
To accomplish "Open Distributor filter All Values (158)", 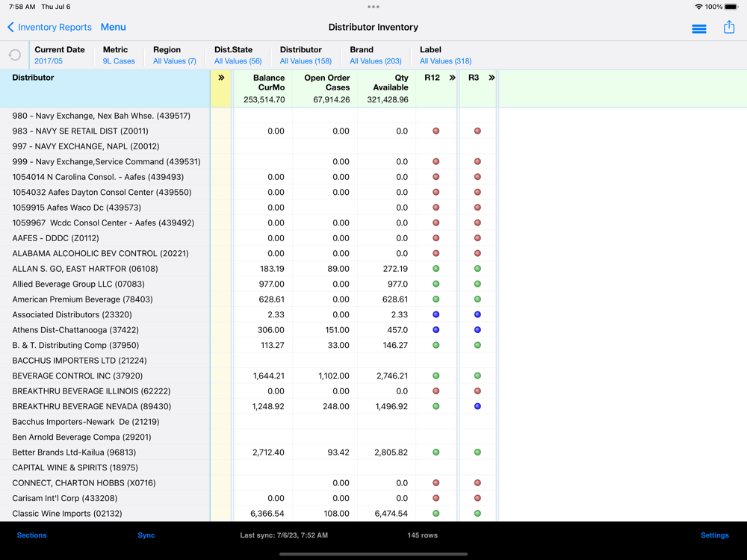I will [x=306, y=61].
